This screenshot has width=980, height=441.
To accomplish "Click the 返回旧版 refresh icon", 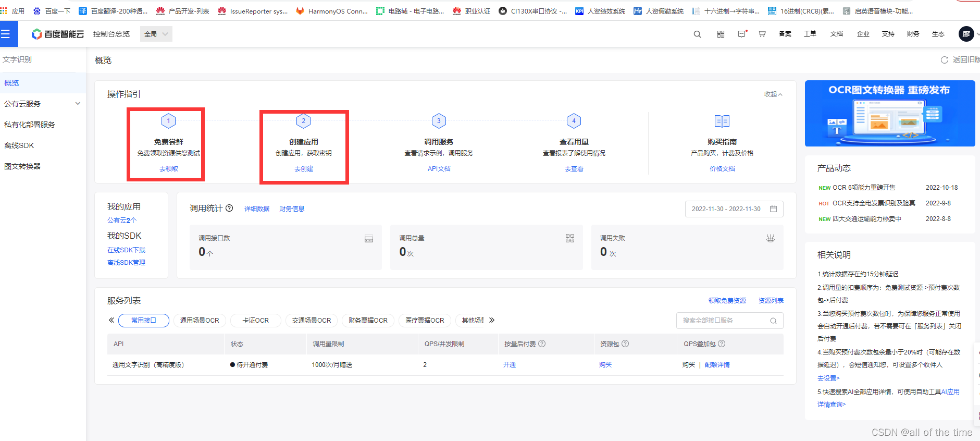I will 944,60.
